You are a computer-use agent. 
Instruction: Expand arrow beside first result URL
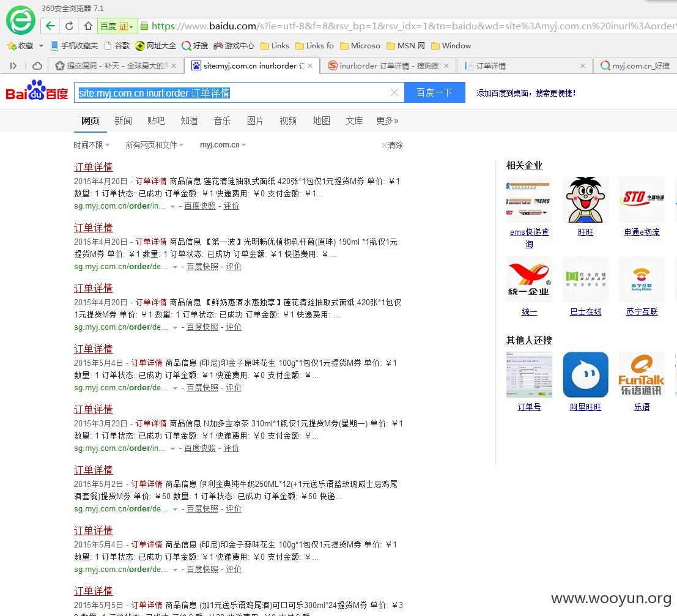pyautogui.click(x=172, y=207)
